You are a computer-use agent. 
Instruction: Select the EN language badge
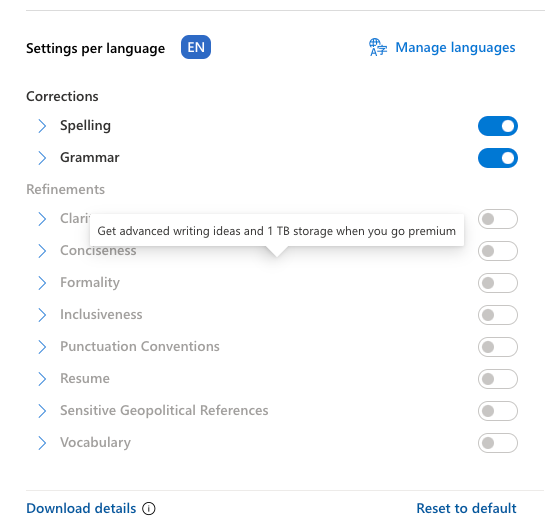click(196, 47)
